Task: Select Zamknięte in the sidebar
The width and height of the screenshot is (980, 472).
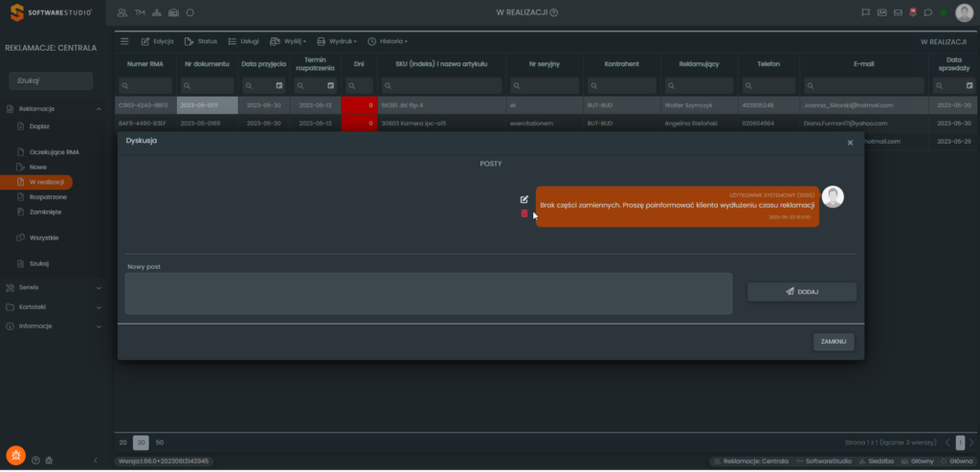Action: [45, 212]
